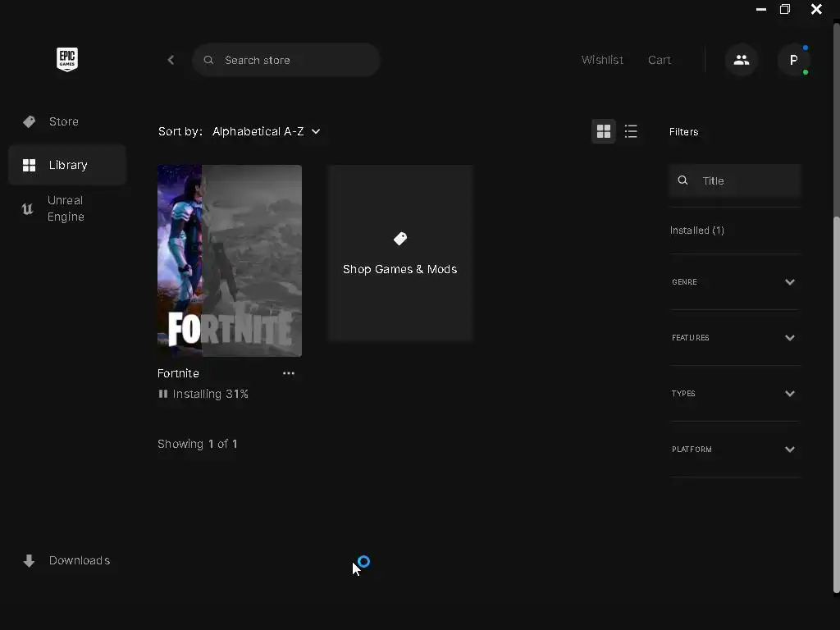Image resolution: width=840 pixels, height=630 pixels.
Task: Go back using the back arrow
Action: (x=171, y=60)
